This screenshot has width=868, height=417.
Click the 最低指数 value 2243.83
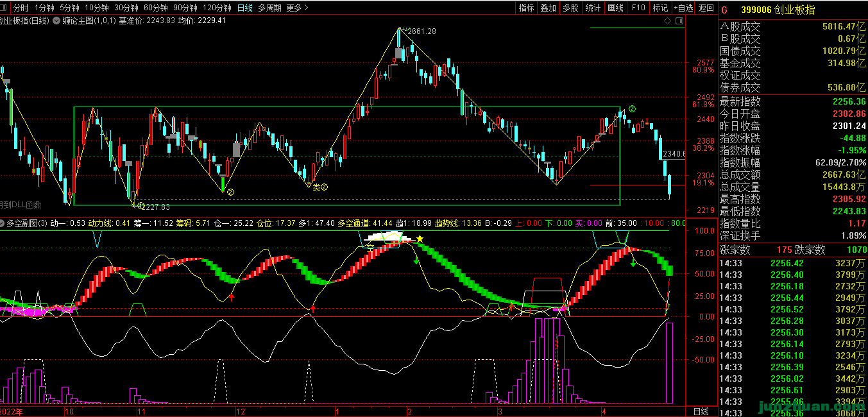coord(849,211)
